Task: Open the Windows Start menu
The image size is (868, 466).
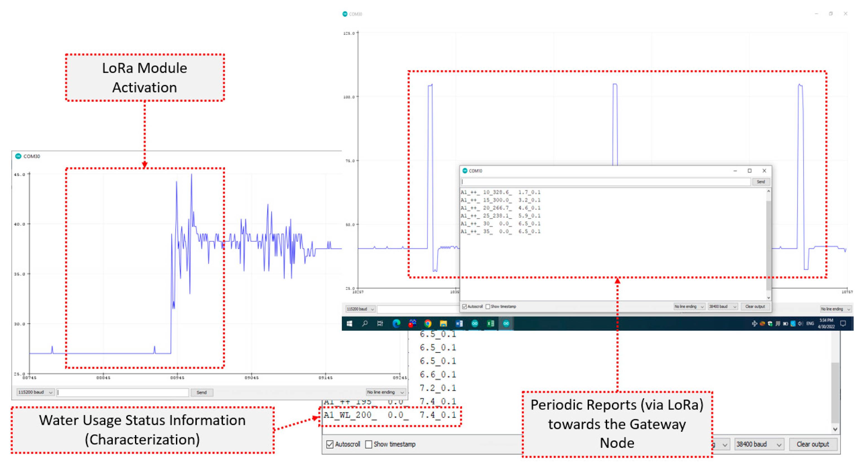Action: (x=349, y=324)
